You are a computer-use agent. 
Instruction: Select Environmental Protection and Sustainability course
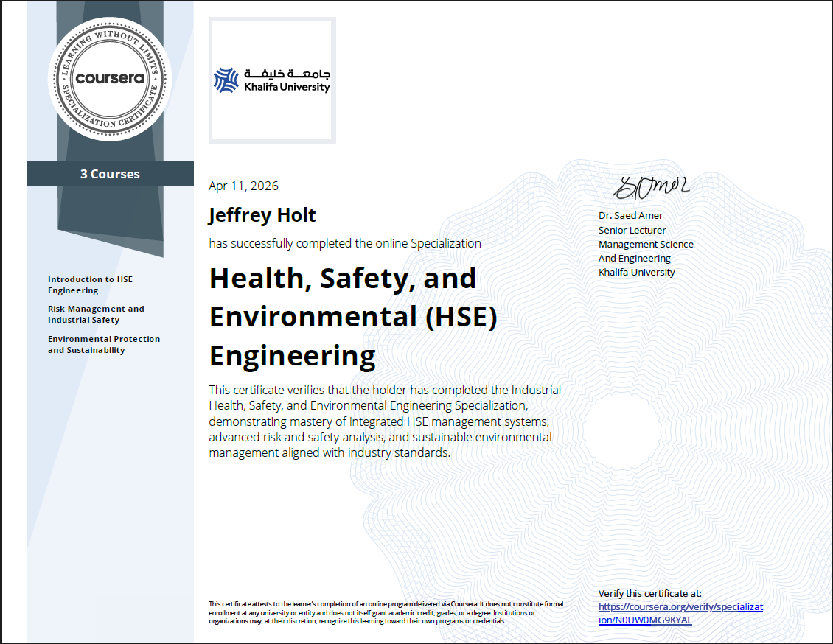[x=103, y=344]
